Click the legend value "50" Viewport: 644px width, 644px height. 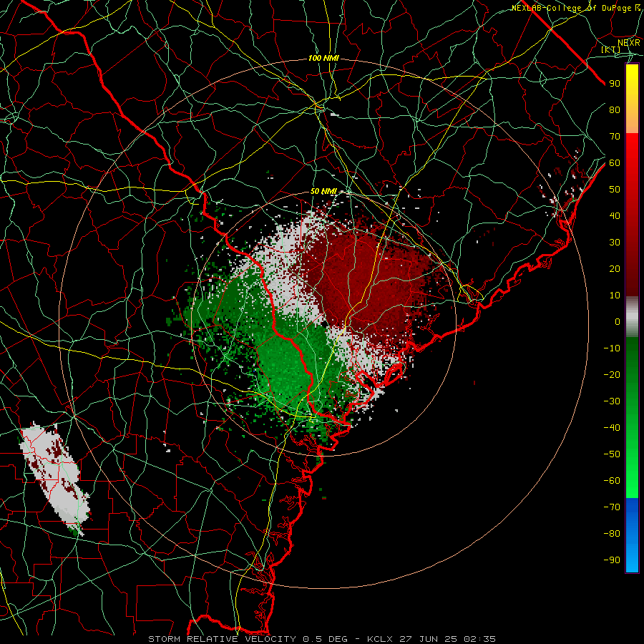click(615, 190)
